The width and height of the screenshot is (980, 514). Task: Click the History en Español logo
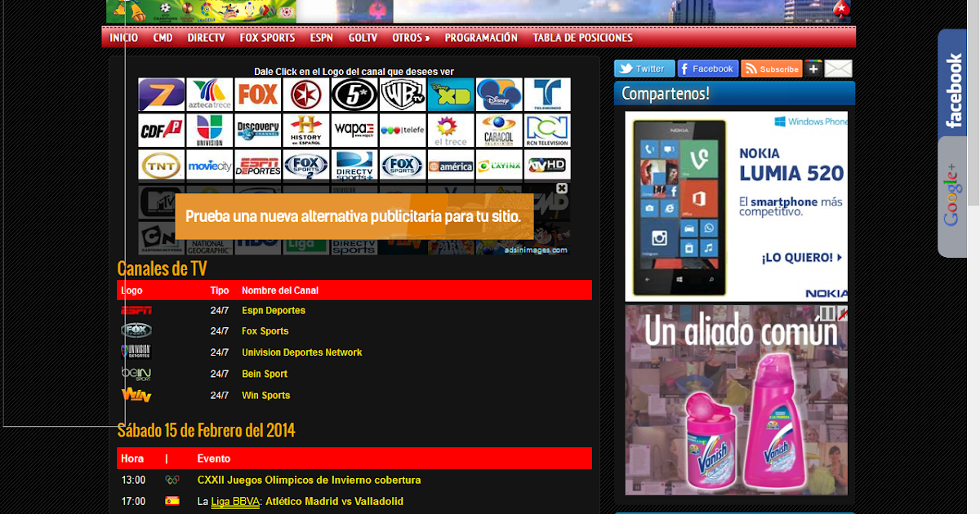306,131
